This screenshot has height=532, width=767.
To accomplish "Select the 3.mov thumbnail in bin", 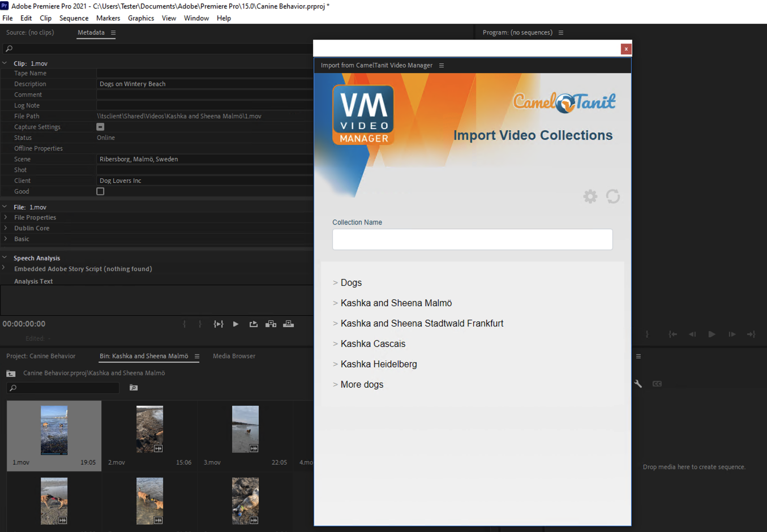I will pos(245,429).
